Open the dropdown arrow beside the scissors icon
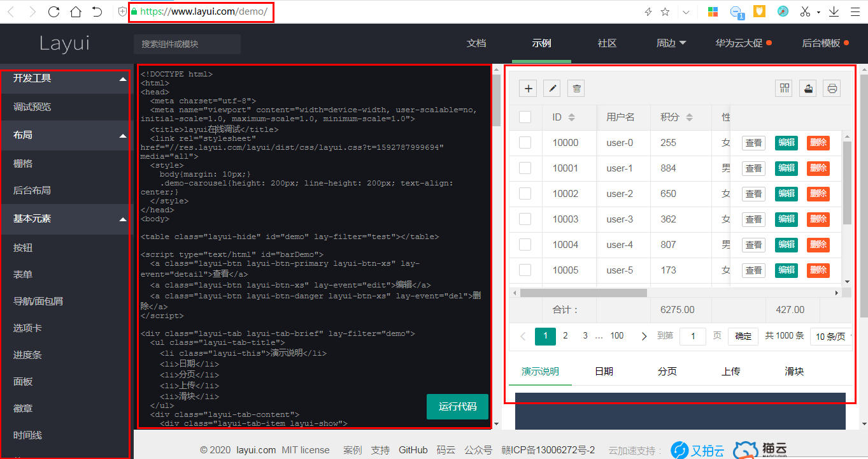The height and width of the screenshot is (459, 868). coord(818,11)
